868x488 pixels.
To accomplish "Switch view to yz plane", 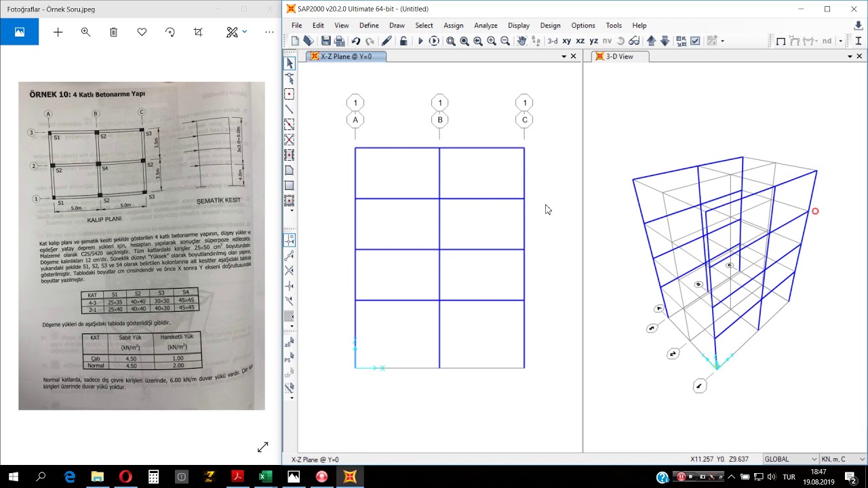I will pos(594,41).
